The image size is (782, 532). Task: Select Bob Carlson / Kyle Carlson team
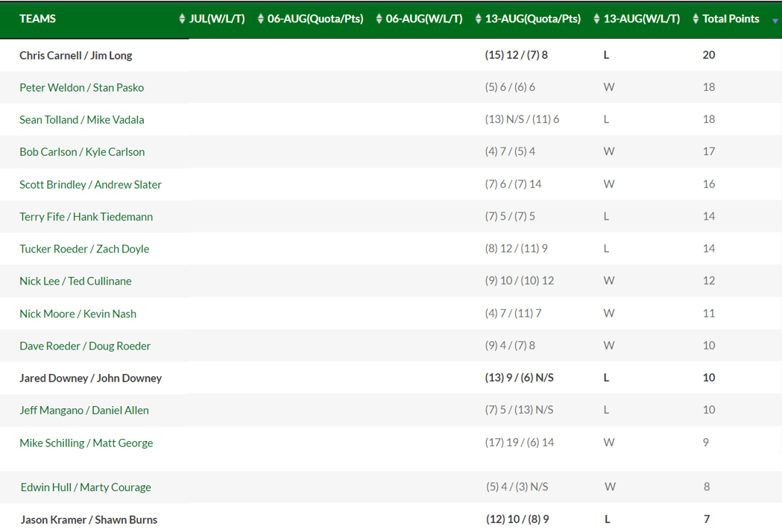tap(82, 151)
